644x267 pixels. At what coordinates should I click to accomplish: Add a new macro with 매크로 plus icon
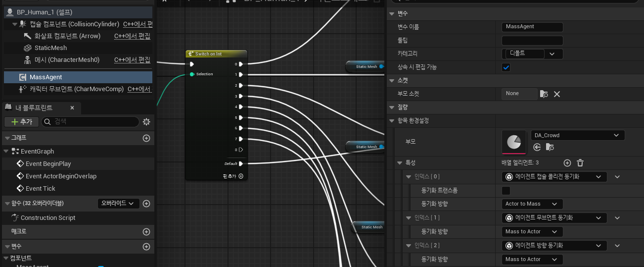(x=146, y=232)
